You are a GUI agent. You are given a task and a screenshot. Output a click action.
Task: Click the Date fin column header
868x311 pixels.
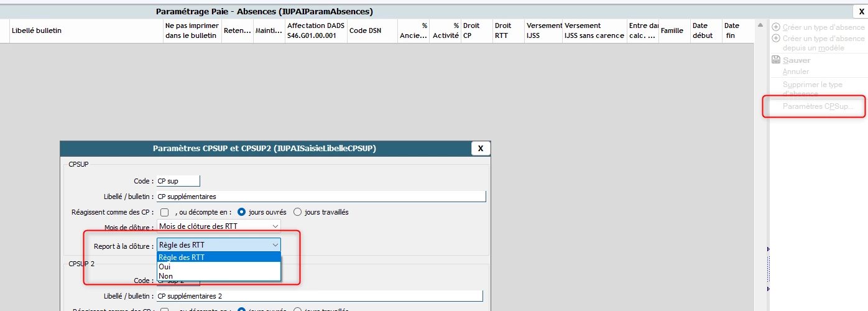(737, 30)
